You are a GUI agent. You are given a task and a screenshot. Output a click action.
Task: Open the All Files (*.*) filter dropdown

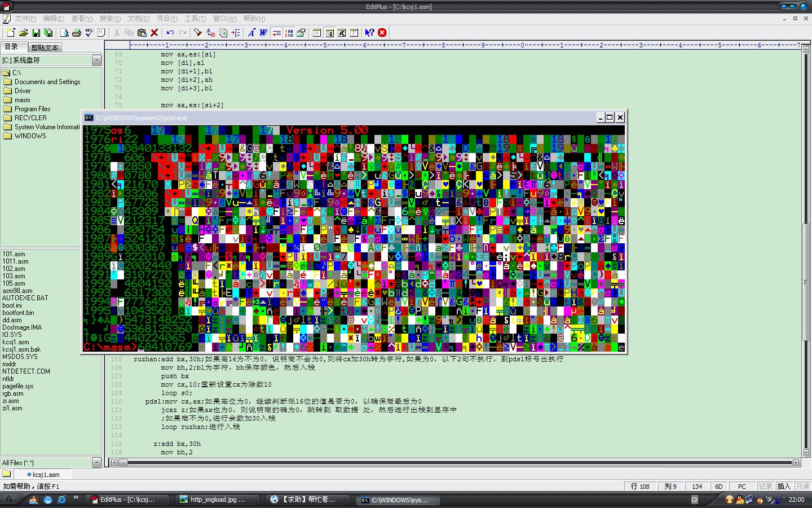tap(96, 462)
